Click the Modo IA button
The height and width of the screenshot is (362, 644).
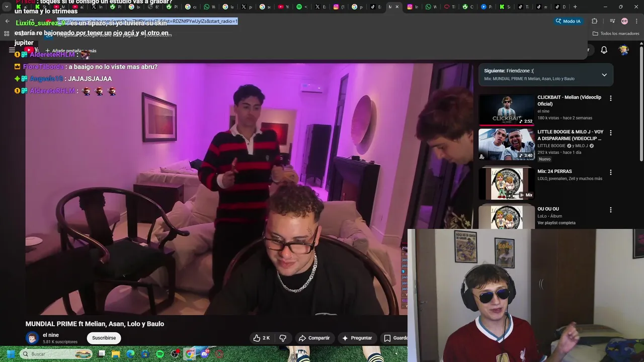[x=568, y=21]
